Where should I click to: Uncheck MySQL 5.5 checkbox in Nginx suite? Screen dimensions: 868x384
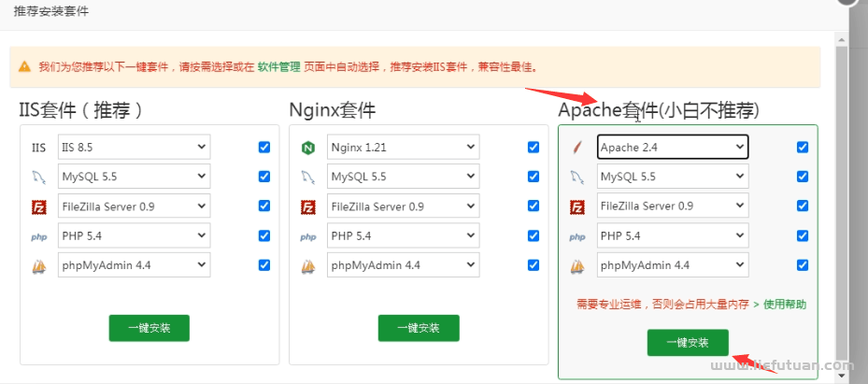(x=534, y=177)
